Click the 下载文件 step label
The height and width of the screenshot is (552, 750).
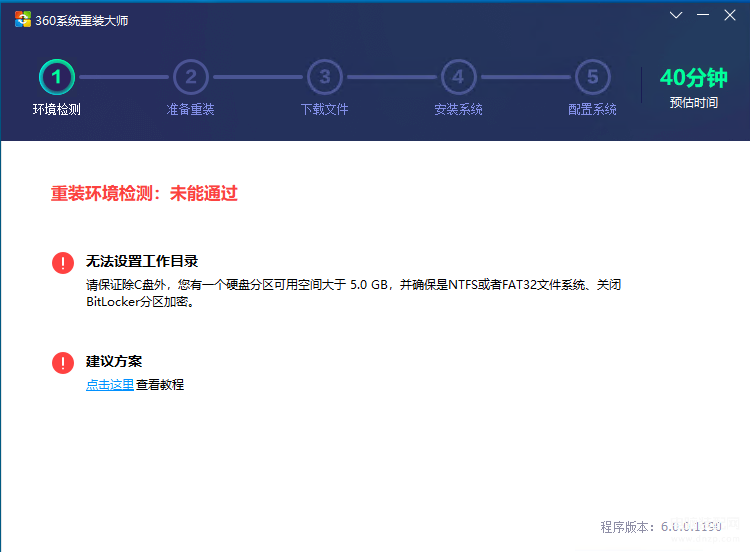[324, 110]
